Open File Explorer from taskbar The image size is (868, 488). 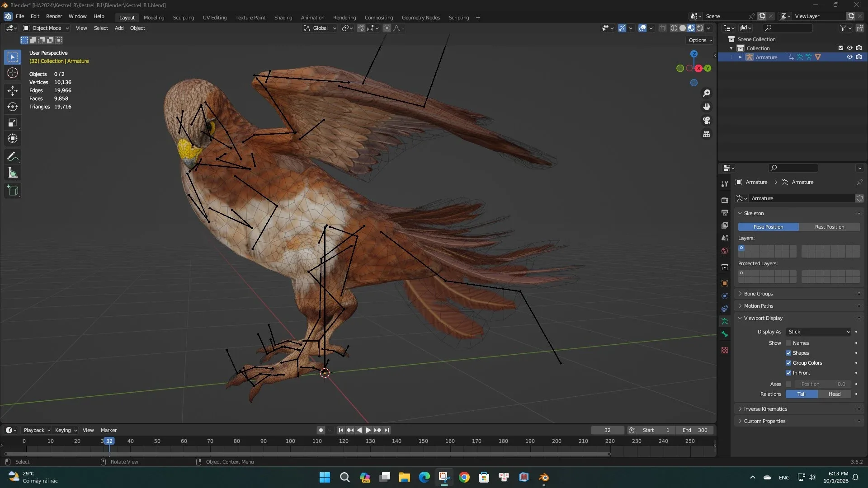(404, 477)
